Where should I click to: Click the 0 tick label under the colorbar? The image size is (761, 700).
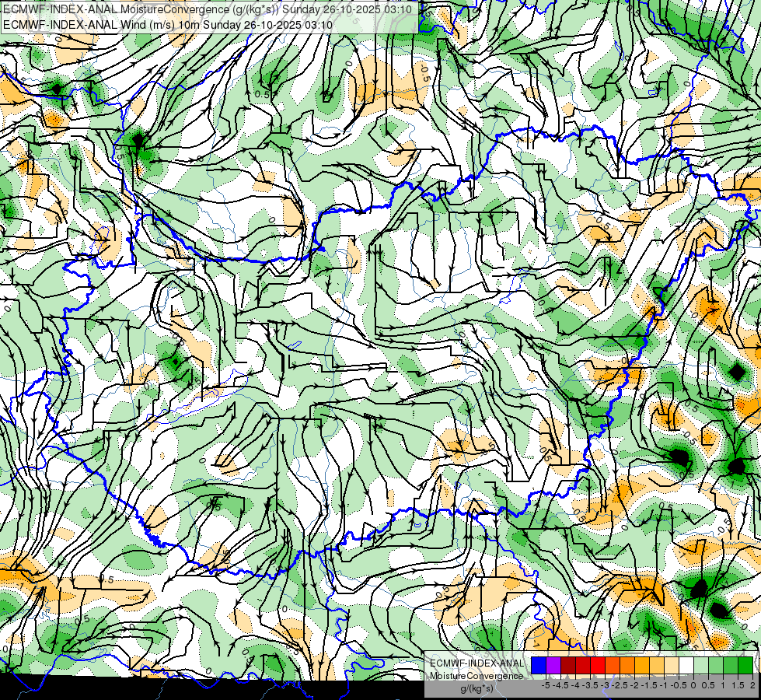(x=693, y=685)
